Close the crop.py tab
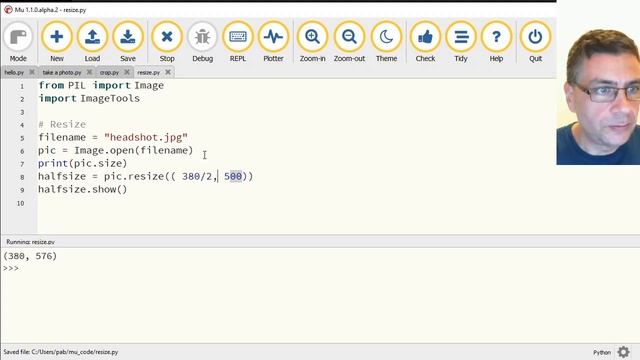This screenshot has height=360, width=640. (127, 72)
